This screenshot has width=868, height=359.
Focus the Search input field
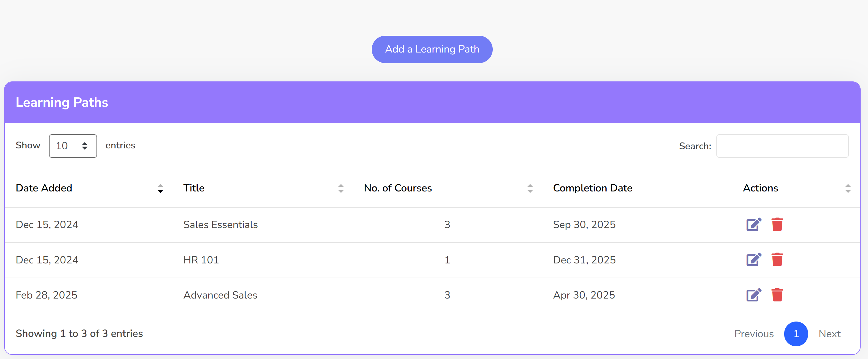pyautogui.click(x=782, y=146)
